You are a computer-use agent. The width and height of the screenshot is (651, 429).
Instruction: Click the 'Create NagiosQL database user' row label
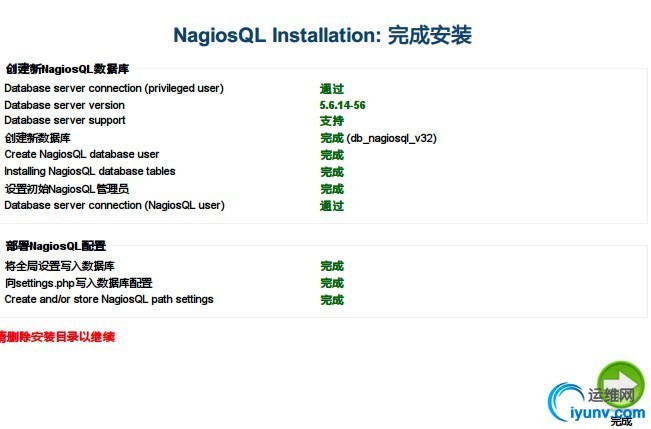point(82,155)
